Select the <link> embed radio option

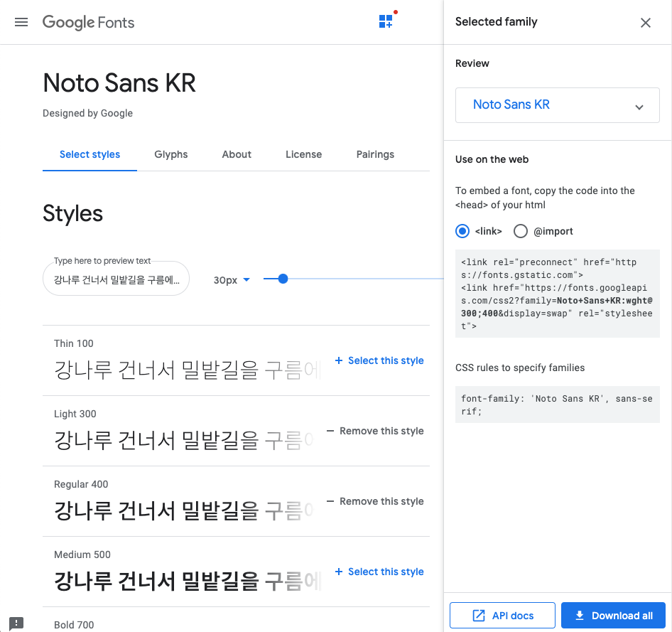pyautogui.click(x=462, y=231)
